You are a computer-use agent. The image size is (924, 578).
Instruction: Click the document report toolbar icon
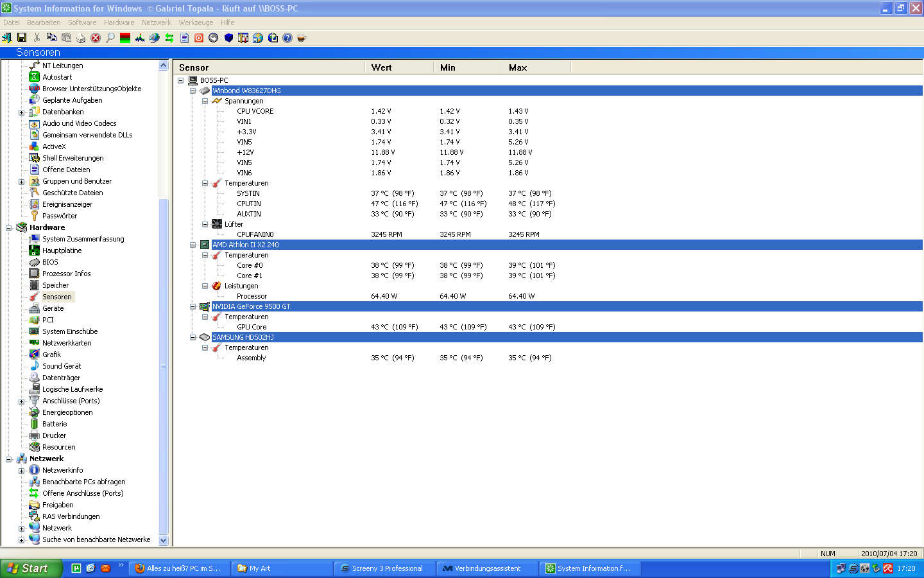(184, 38)
